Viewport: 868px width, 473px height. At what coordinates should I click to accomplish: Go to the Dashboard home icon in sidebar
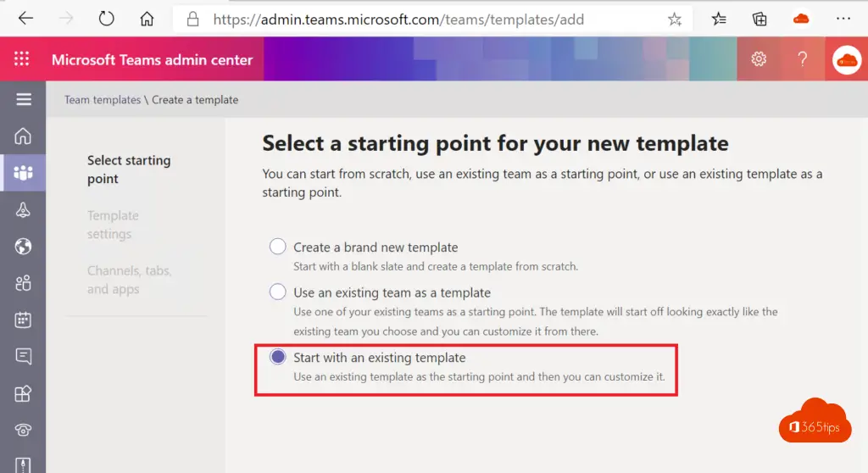[23, 136]
